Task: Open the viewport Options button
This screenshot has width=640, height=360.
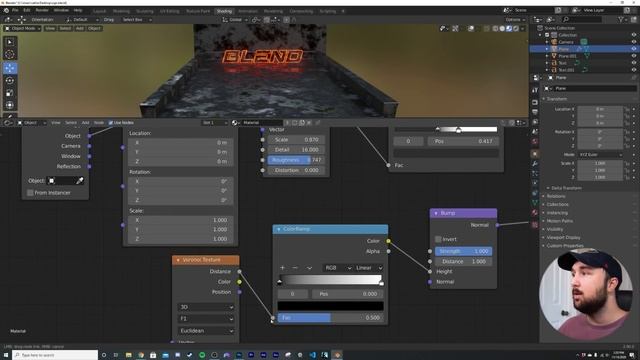Action: (x=515, y=20)
